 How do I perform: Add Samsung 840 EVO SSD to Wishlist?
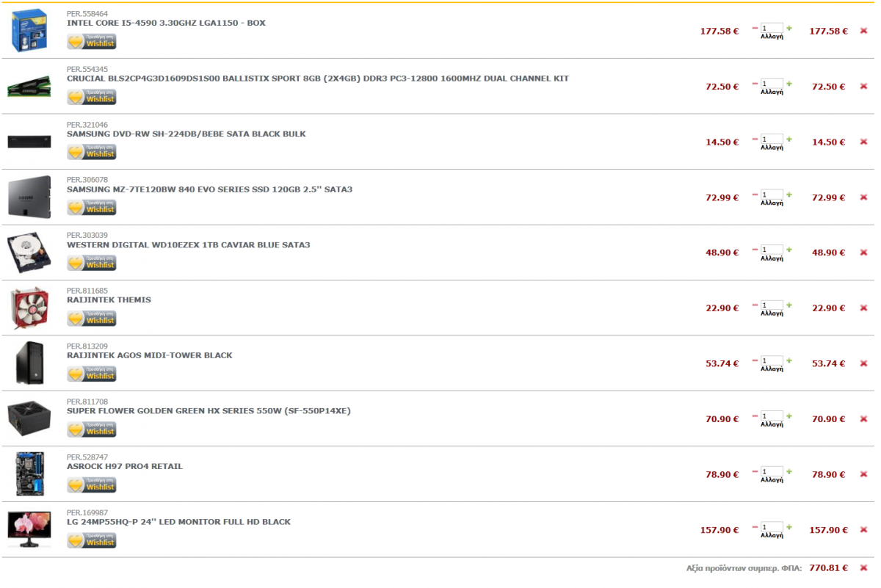92,208
